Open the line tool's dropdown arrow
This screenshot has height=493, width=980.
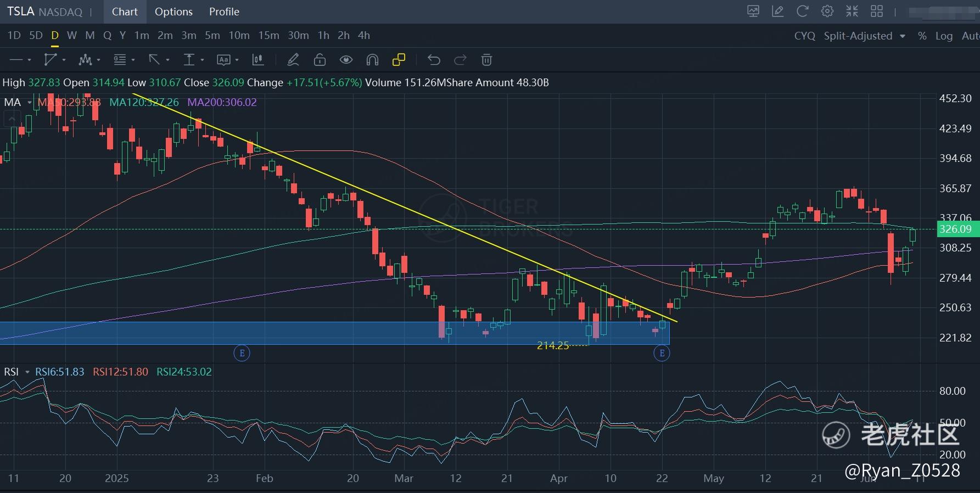[x=30, y=60]
